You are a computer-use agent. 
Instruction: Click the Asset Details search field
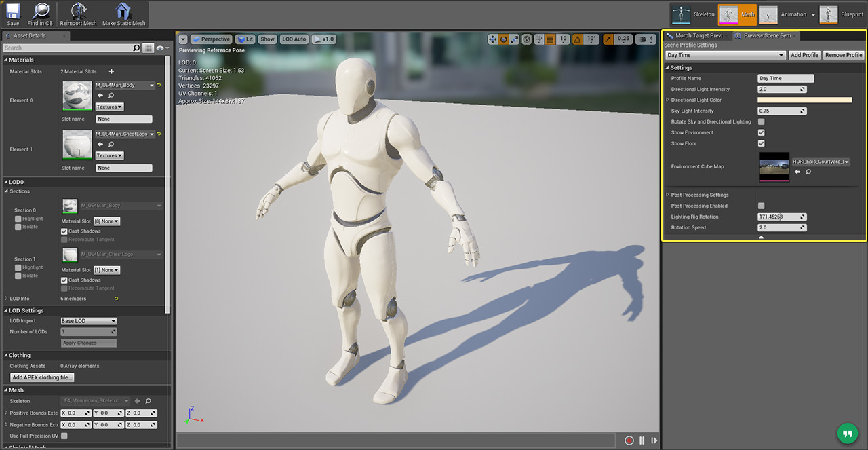tap(66, 48)
